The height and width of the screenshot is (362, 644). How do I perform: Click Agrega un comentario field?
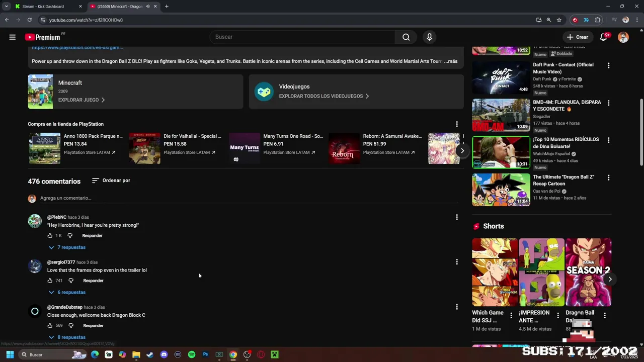pos(249,198)
